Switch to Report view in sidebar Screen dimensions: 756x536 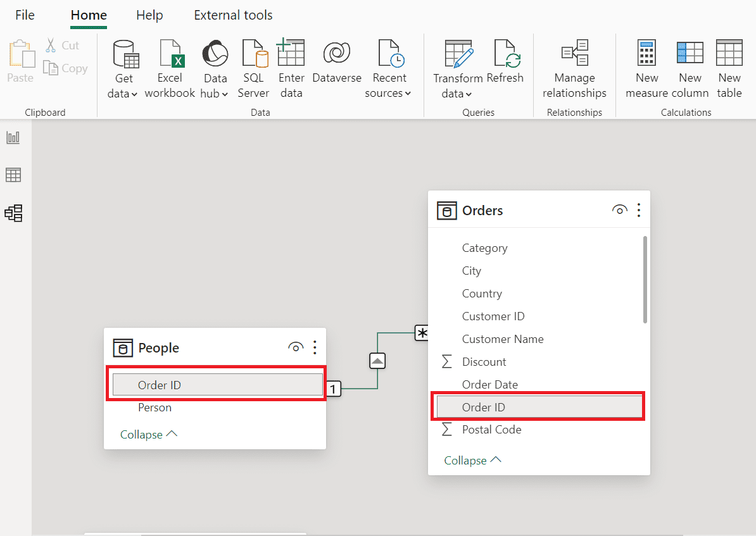13,137
